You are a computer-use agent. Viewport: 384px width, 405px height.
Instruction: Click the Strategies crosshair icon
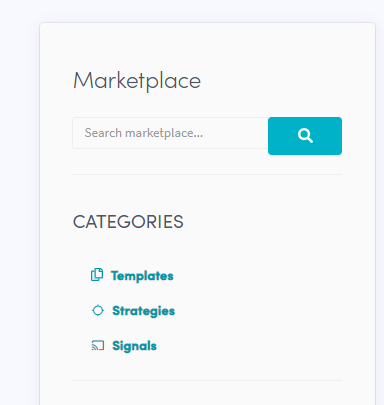pyautogui.click(x=98, y=311)
